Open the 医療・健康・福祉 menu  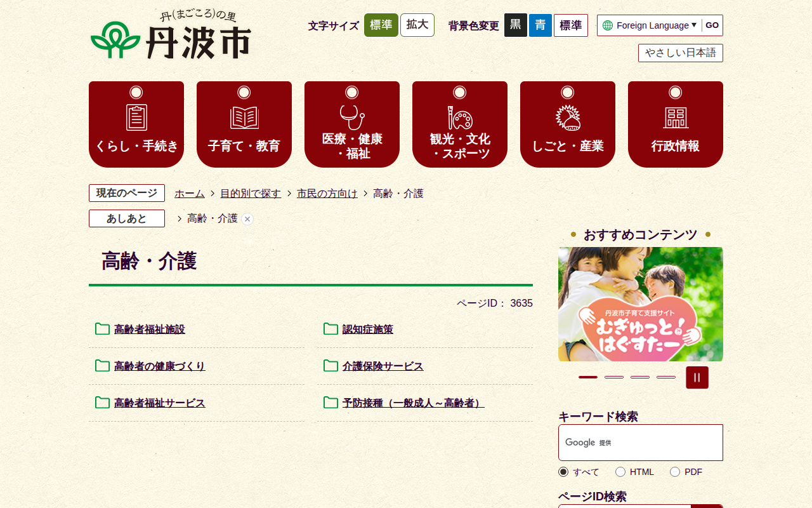(x=352, y=124)
